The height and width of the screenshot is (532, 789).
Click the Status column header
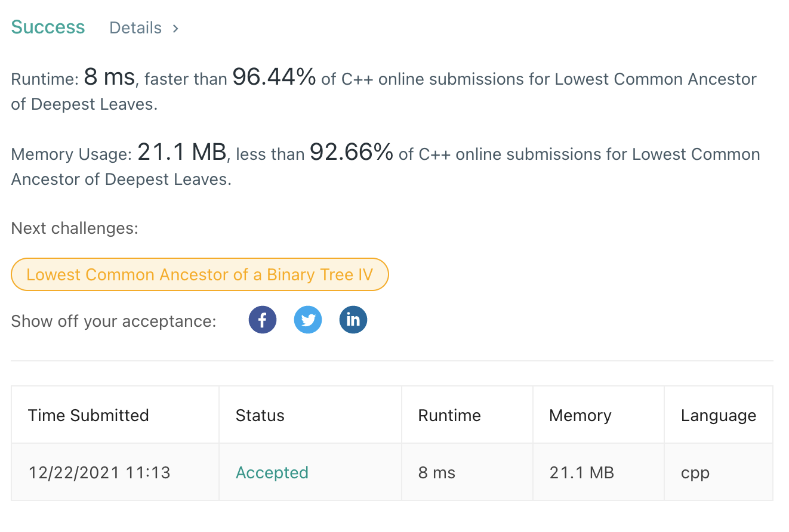[x=260, y=415]
